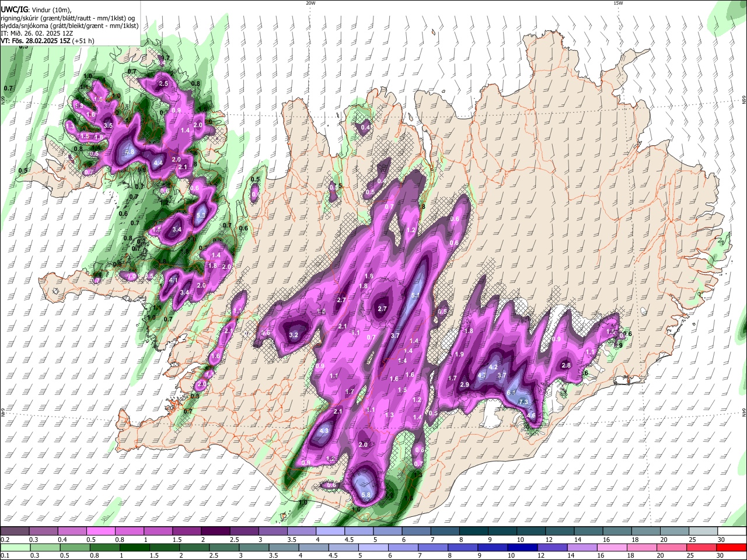Image resolution: width=747 pixels, height=560 pixels.
Task: Click the 4.2 precipitation value on the map
Action: [x=493, y=367]
